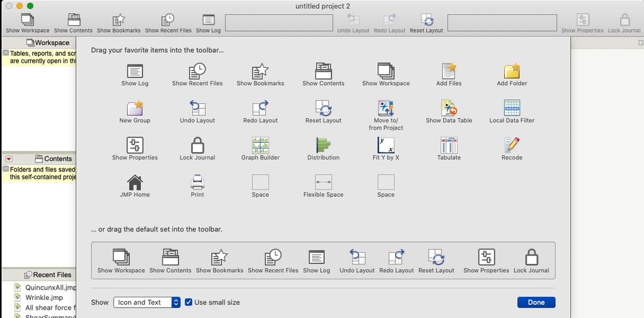Click Show Properties in the default set strip
This screenshot has height=318, width=644.
[x=486, y=261]
